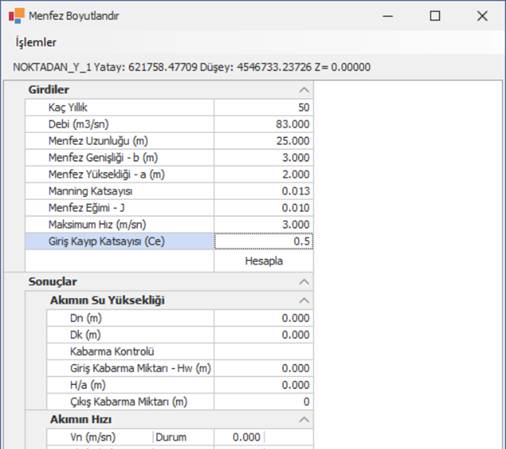Click the Giriş Kayıp Katsayısı (Ce) field
The height and width of the screenshot is (449, 506).
point(264,241)
